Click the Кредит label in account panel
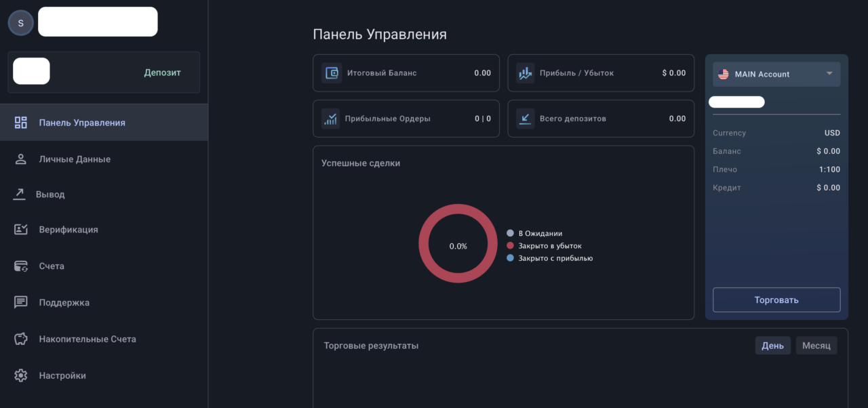This screenshot has height=408, width=868. tap(727, 188)
